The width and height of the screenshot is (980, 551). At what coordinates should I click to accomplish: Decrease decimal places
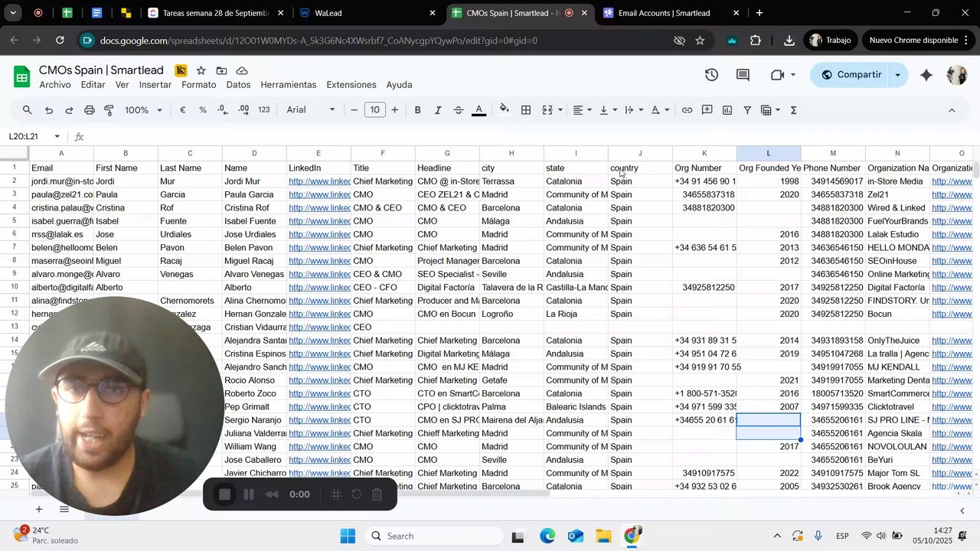223,110
